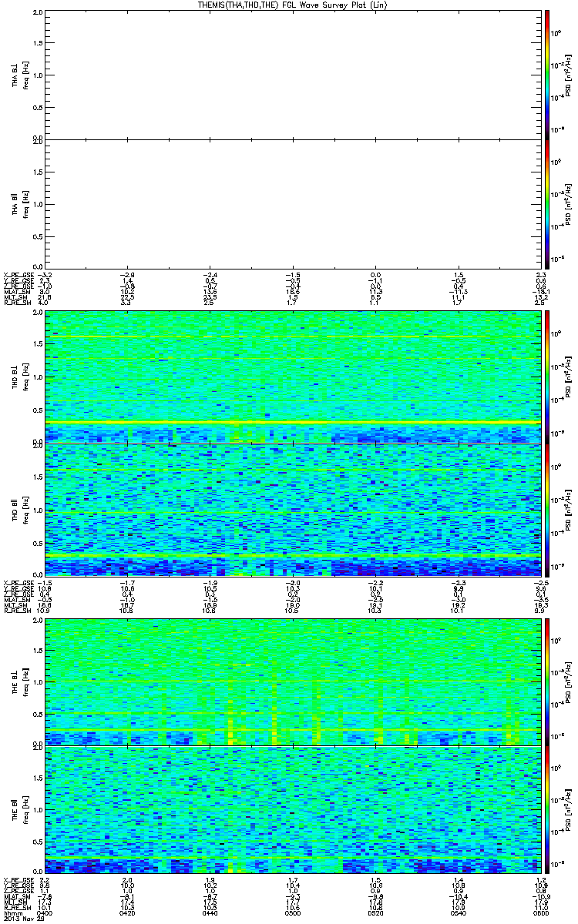Click the PSD color bar beside THE BL
This screenshot has width=578, height=924.
(547, 681)
